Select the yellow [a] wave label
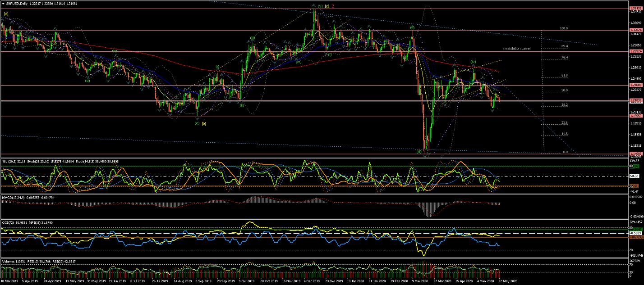Image resolution: width=644 pixels, height=285 pixels. pyautogui.click(x=6, y=14)
